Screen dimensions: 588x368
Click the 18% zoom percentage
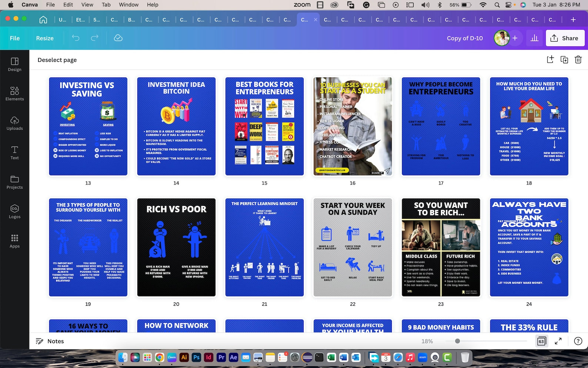427,341
